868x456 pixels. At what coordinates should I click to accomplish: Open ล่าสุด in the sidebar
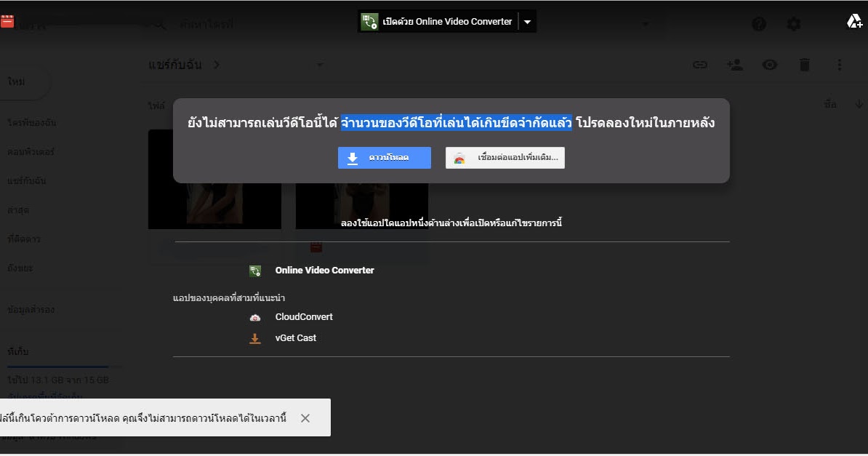pyautogui.click(x=18, y=210)
